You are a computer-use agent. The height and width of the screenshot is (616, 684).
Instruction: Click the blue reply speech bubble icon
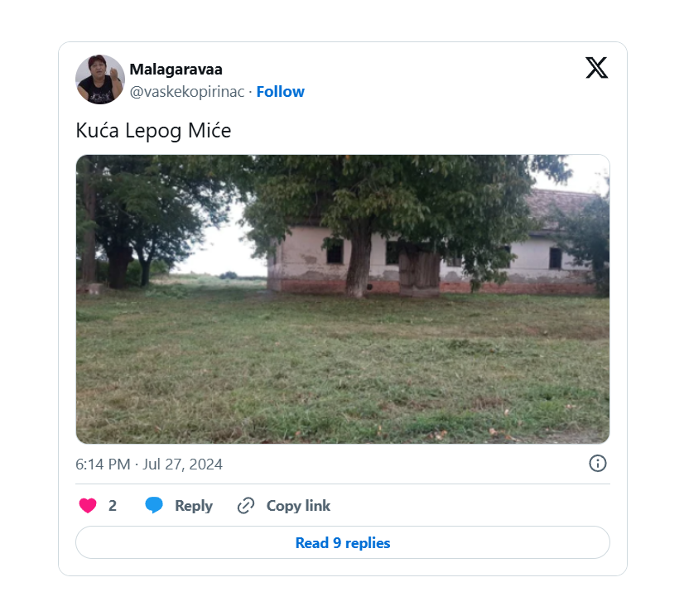coord(154,506)
